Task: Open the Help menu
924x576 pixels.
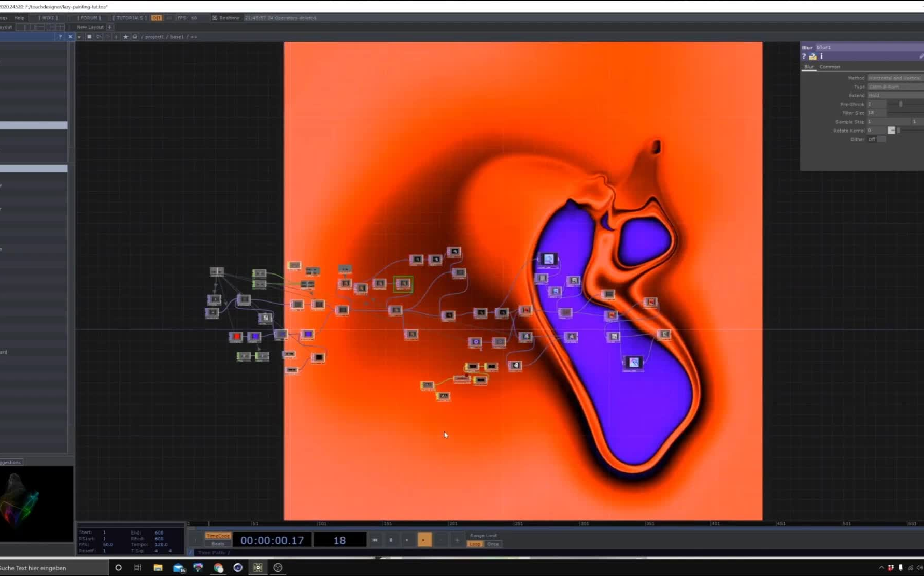Action: click(19, 17)
